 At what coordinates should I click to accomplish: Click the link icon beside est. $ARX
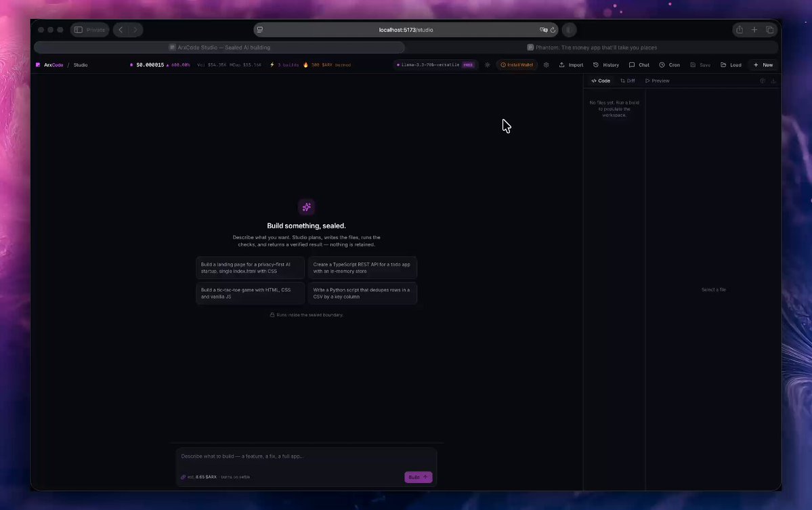point(183,477)
